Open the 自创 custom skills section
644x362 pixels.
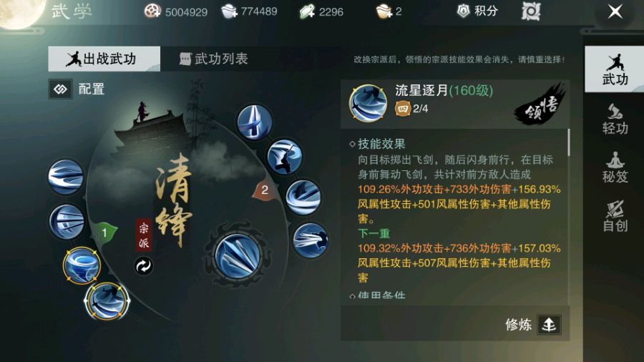[615, 216]
